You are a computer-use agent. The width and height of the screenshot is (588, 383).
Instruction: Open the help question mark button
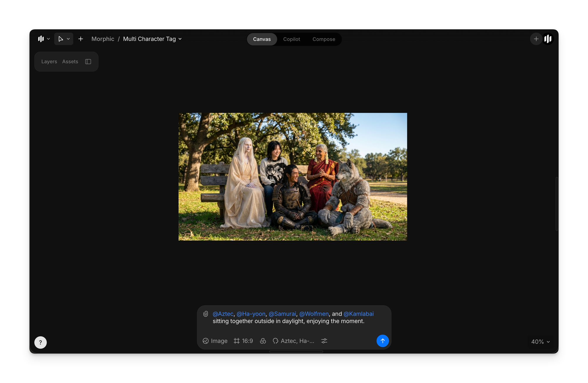[x=41, y=342]
